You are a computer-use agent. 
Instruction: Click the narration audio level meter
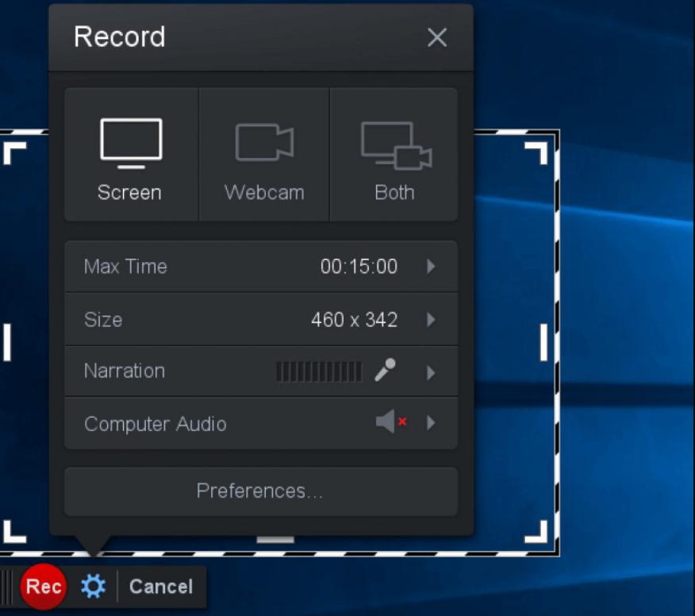pos(319,372)
